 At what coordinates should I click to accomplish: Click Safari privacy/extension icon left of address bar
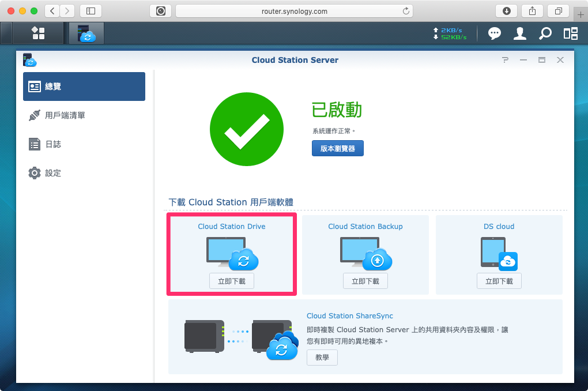pos(161,11)
